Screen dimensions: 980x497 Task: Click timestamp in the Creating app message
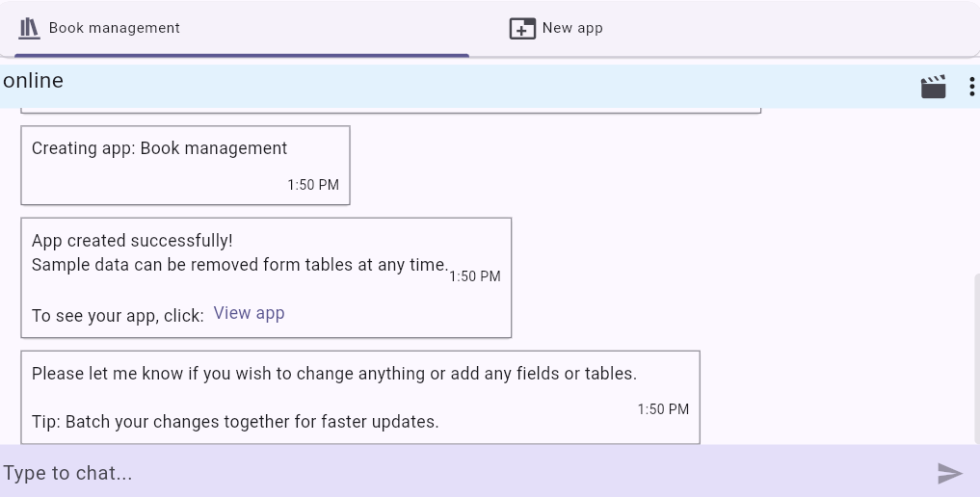tap(313, 185)
